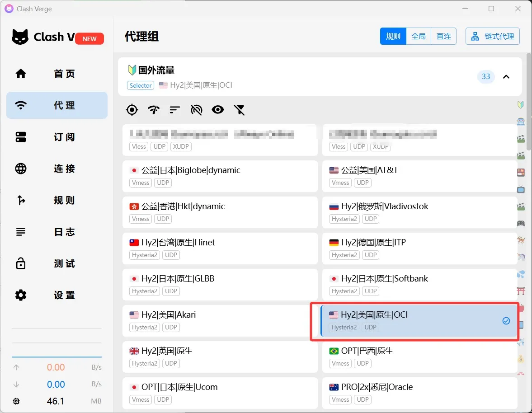Jump to torii gate emoji group
Screen dimensions: 532x413
[x=521, y=291]
